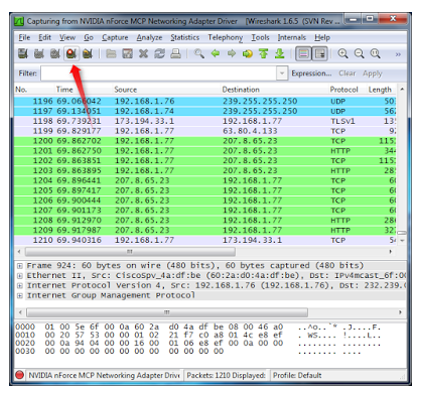The height and width of the screenshot is (394, 435).
Task: Zoom out of packet text
Action: [359, 54]
